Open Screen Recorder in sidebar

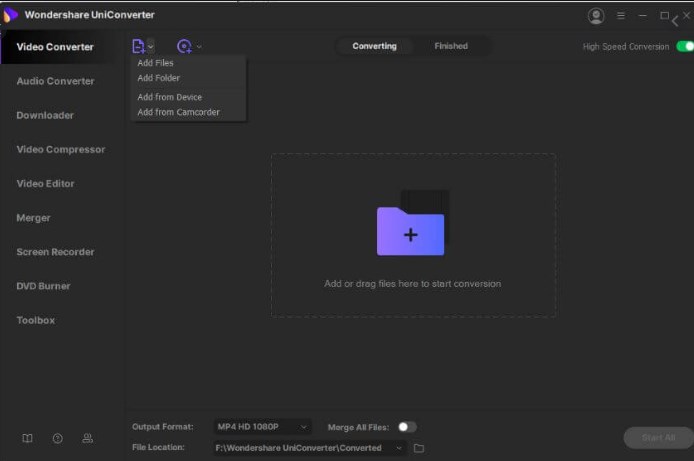(x=55, y=252)
